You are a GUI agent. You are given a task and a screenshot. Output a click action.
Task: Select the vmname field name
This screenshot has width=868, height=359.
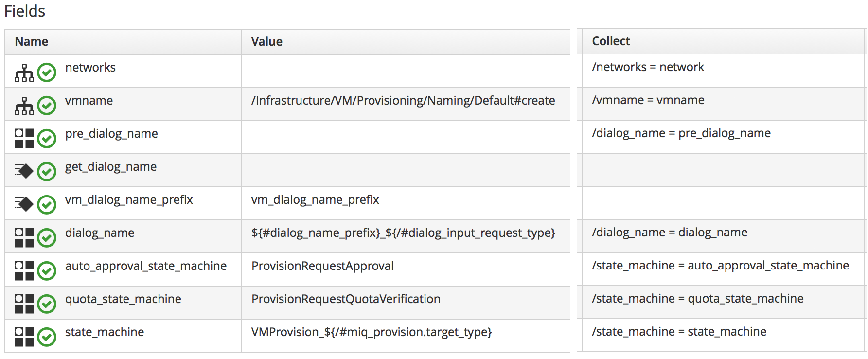pyautogui.click(x=89, y=101)
